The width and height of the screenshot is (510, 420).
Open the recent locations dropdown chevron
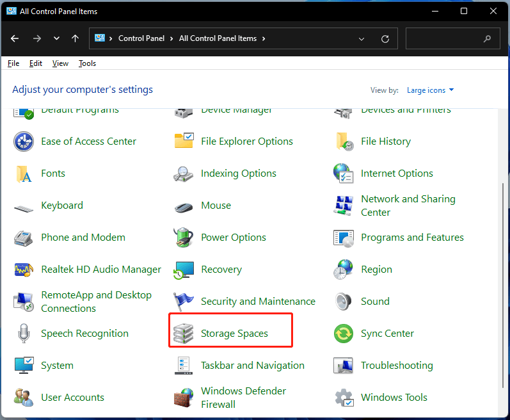[56, 38]
